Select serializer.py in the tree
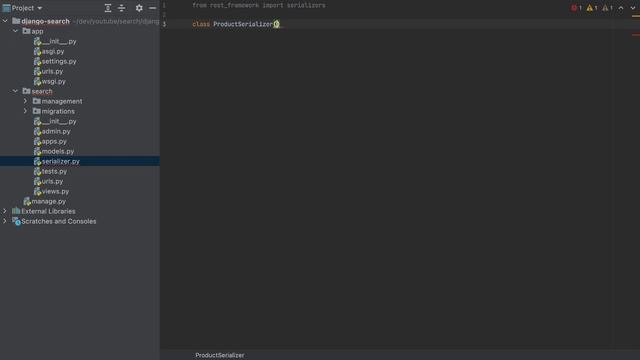 60,161
